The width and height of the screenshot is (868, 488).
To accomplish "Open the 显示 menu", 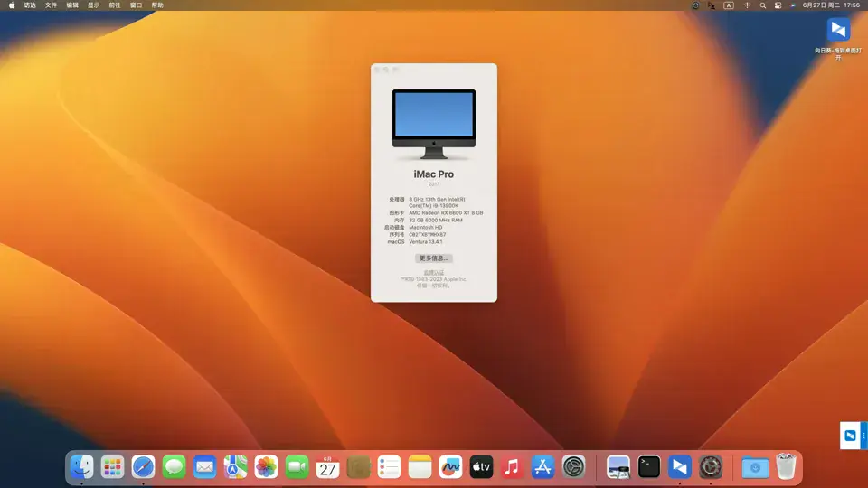I will [x=93, y=5].
